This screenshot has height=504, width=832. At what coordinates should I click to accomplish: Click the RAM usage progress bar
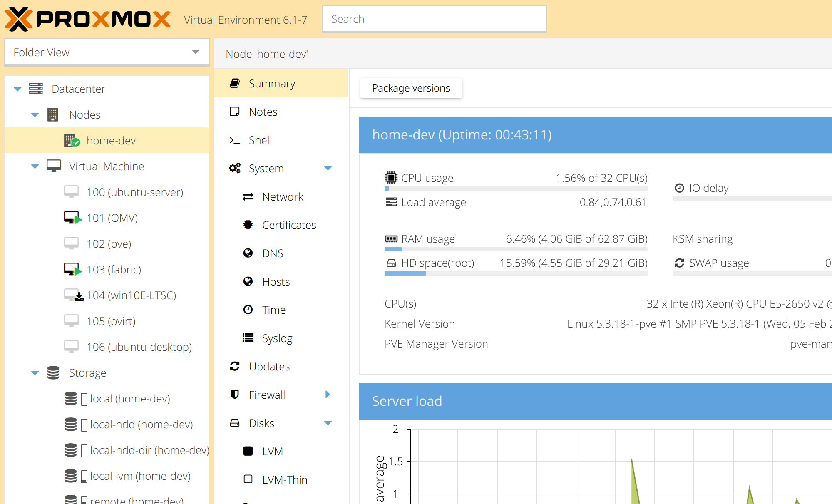[x=516, y=249]
